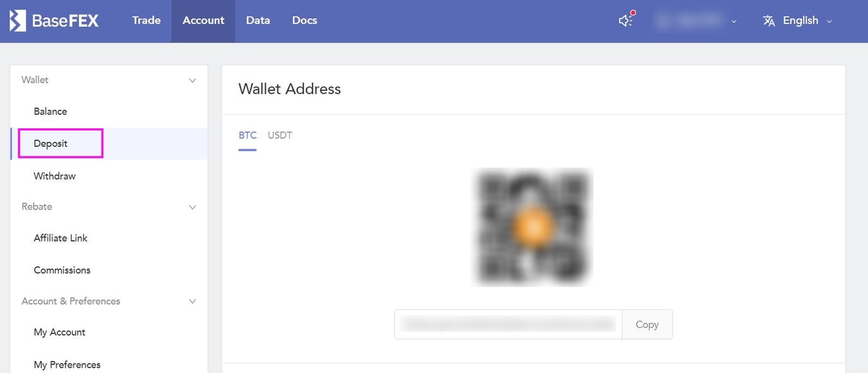Click the BaseFEX logo icon
The image size is (868, 373).
tap(18, 20)
